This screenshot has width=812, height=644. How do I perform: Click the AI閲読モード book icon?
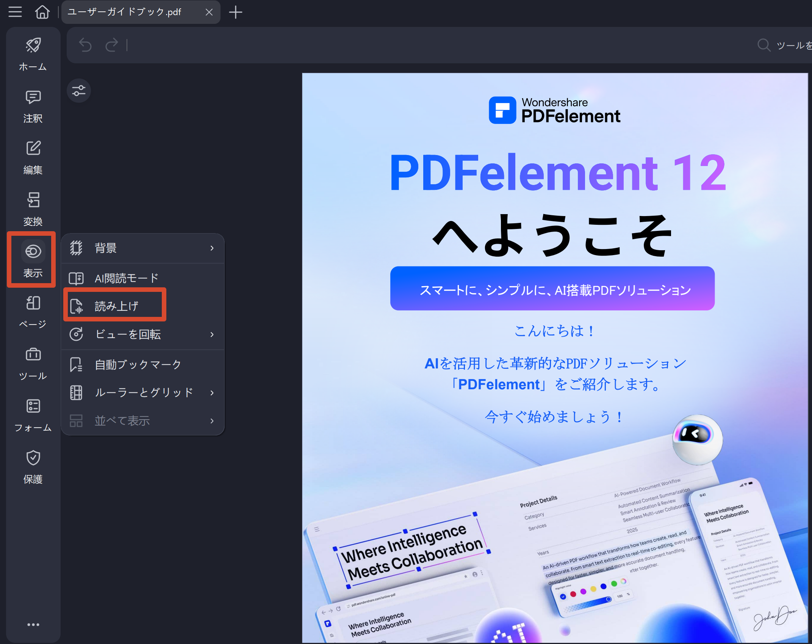click(76, 278)
